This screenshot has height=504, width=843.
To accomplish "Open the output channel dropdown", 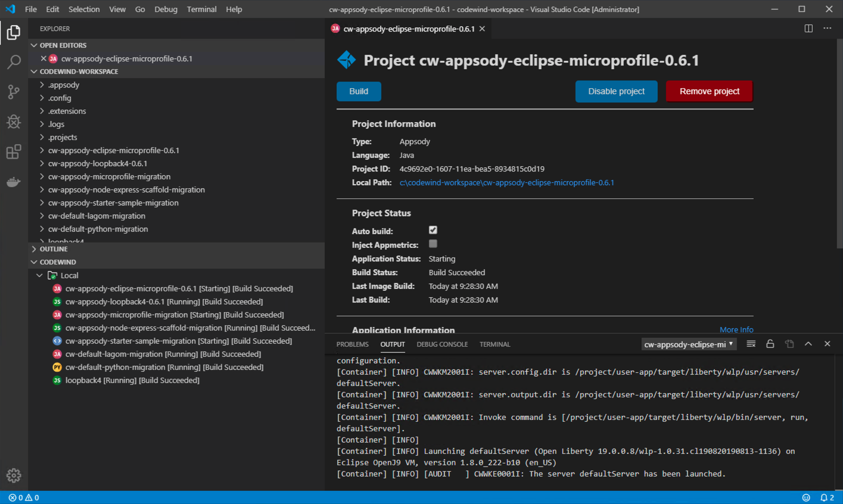I will [x=688, y=344].
